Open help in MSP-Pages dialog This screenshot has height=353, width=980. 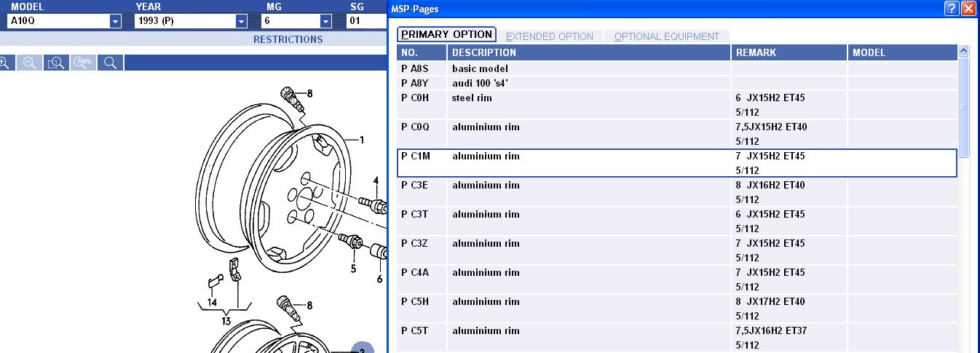click(952, 9)
